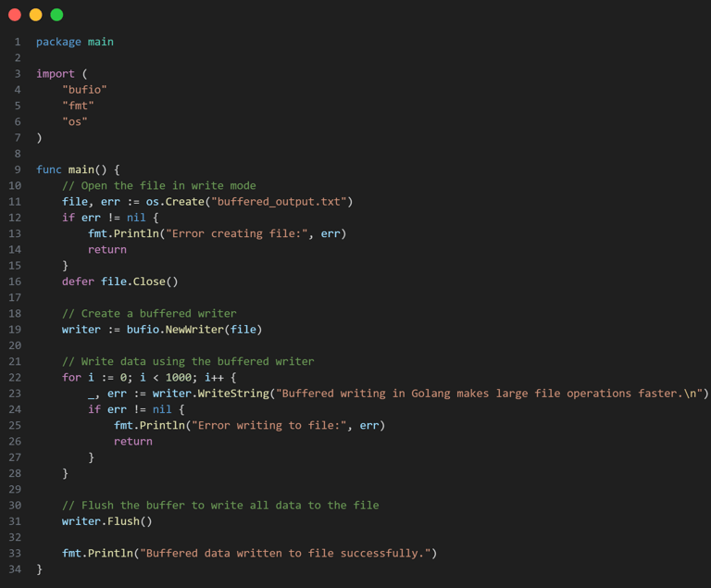Click 'file.Close()' on line 16
This screenshot has height=588, width=711.
[x=140, y=281]
